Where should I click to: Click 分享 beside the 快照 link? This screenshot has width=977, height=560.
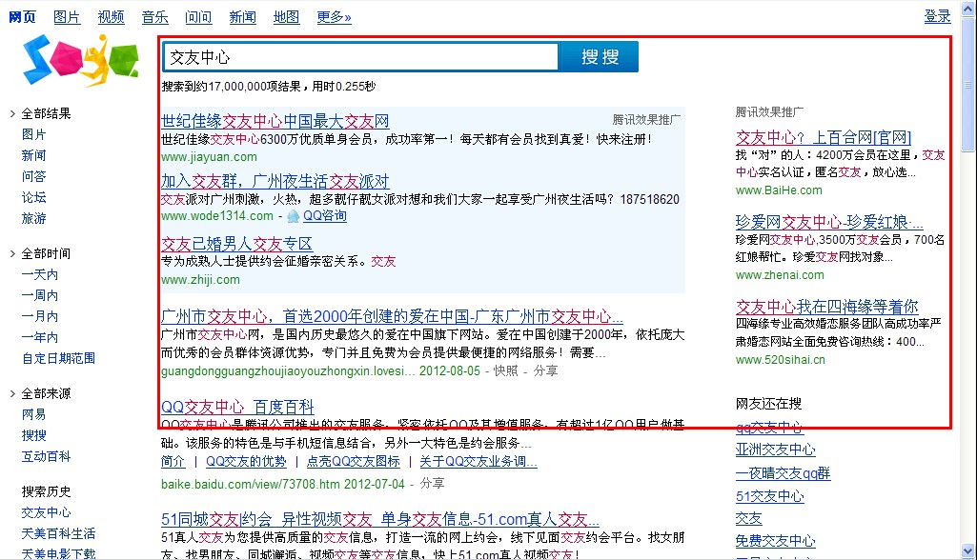pyautogui.click(x=545, y=371)
